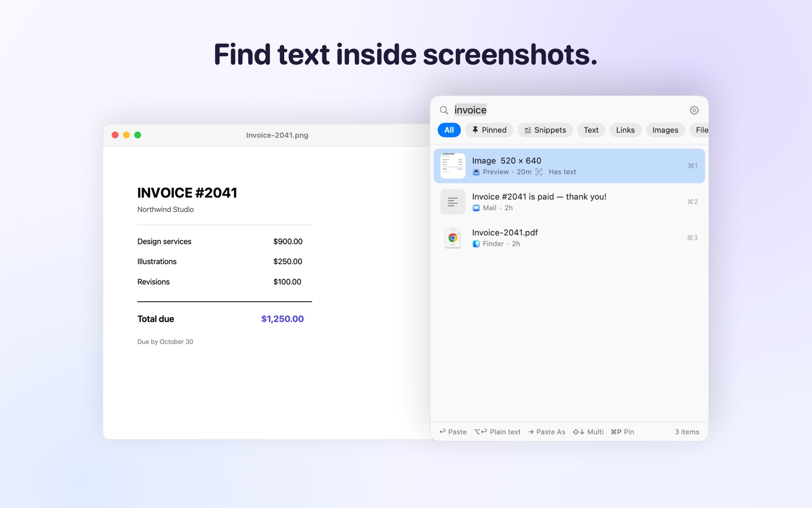Screen dimensions: 812x508
Task: Click the Pin action in footer
Action: [622, 432]
